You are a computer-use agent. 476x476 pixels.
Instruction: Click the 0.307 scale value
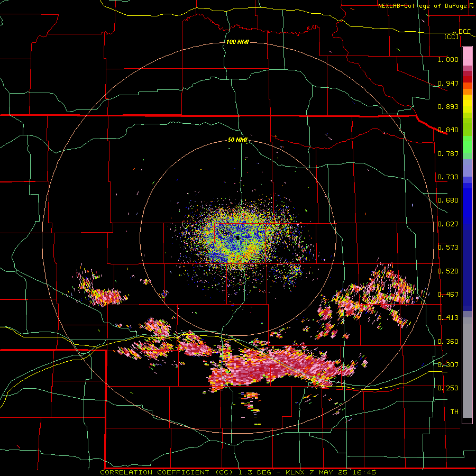click(448, 365)
